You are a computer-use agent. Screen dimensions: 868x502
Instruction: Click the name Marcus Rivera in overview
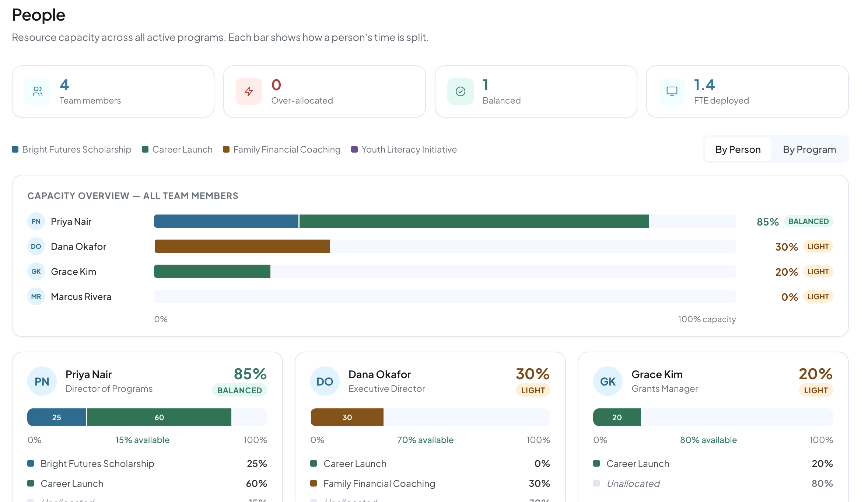click(x=81, y=297)
